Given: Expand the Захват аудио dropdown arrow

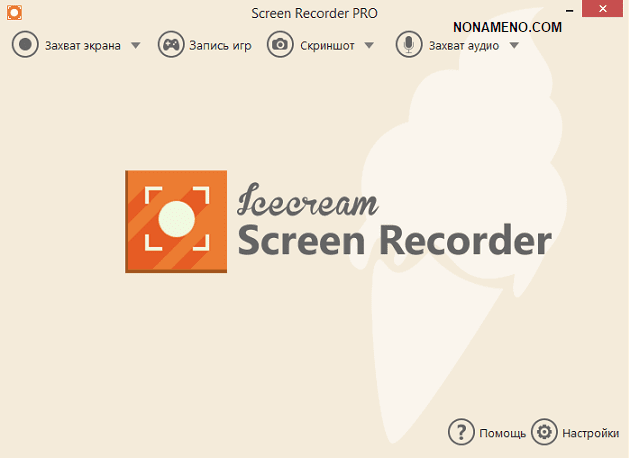Looking at the screenshot, I should pos(514,45).
